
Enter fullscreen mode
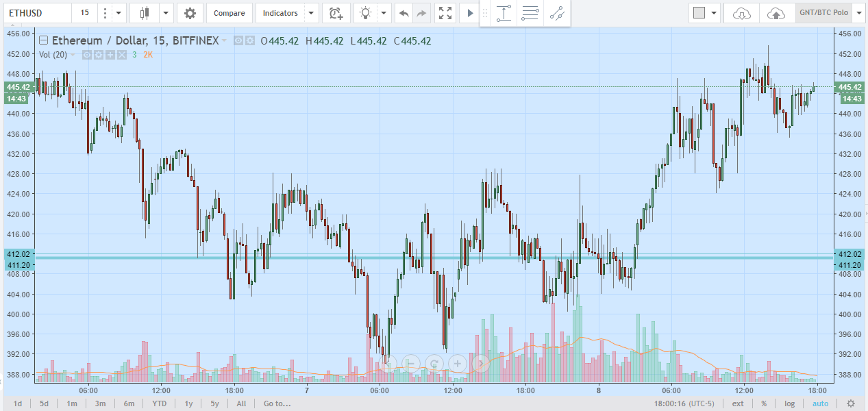click(x=445, y=13)
